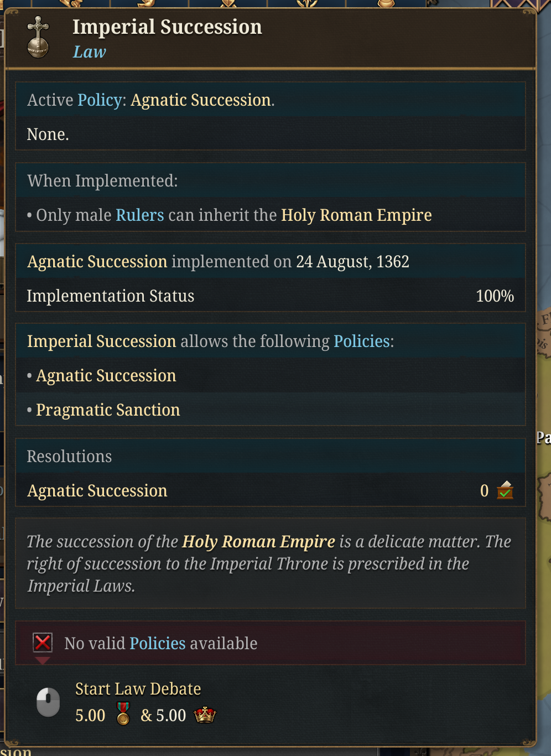Click the Rulers link in succession text
This screenshot has height=756, width=551.
click(139, 215)
